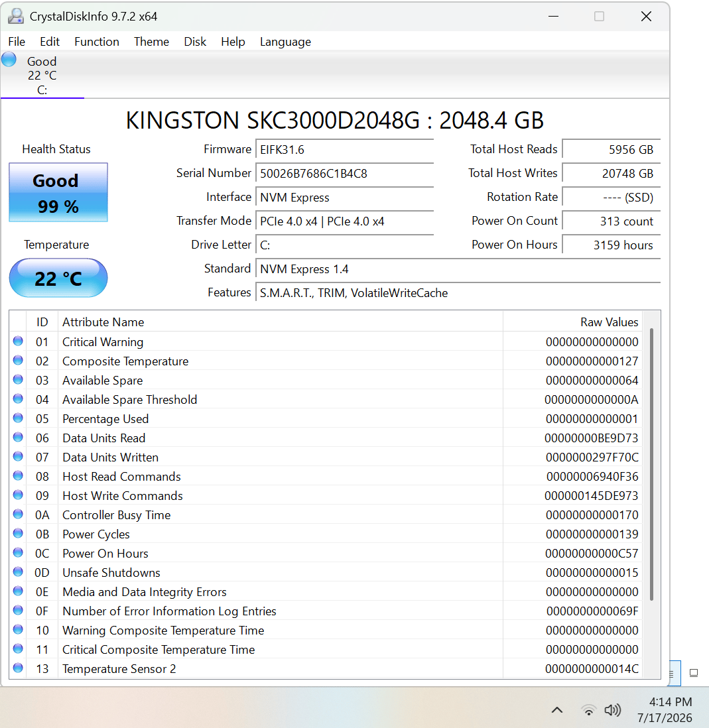Click the Rotation Rate value ---- (SSD)
The height and width of the screenshot is (728, 709).
pyautogui.click(x=611, y=198)
